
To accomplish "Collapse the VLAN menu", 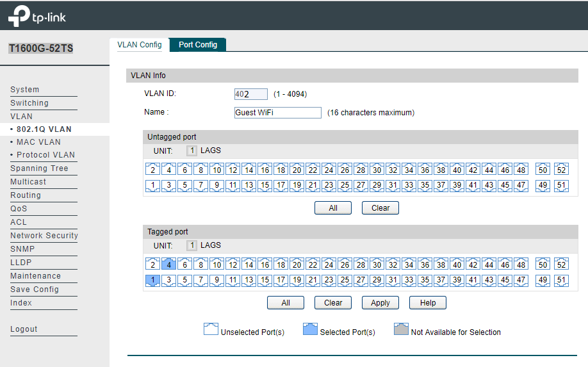I will [x=21, y=117].
